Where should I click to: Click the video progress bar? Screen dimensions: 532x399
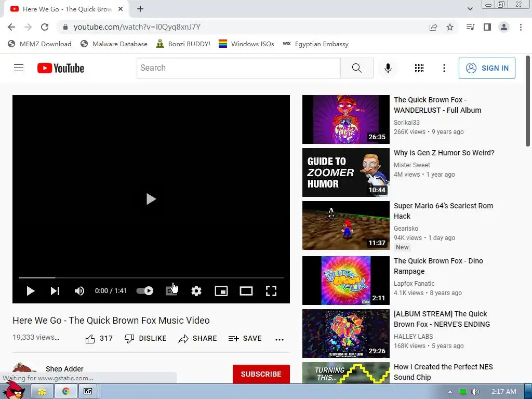point(151,277)
